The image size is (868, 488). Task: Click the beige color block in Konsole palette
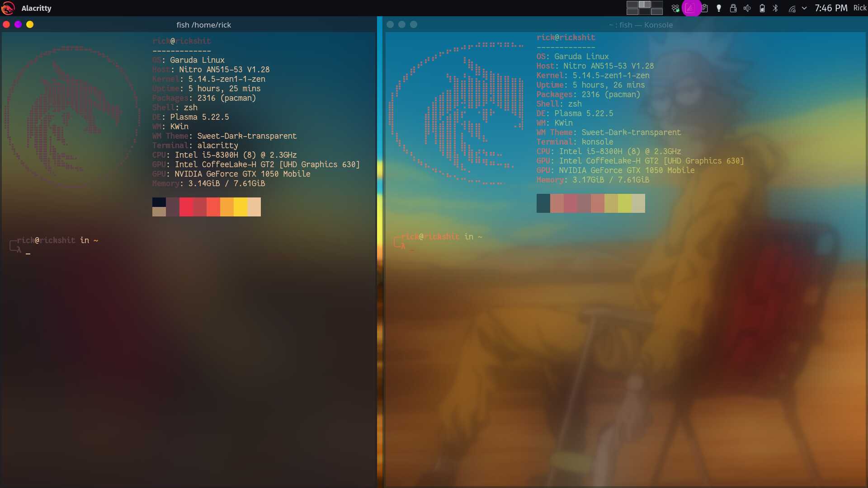click(638, 203)
